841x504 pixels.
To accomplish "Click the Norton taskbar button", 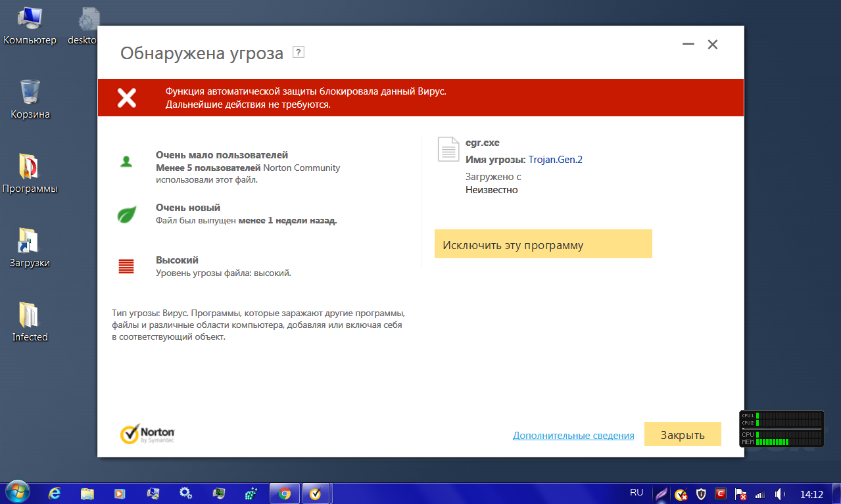I will [x=316, y=493].
